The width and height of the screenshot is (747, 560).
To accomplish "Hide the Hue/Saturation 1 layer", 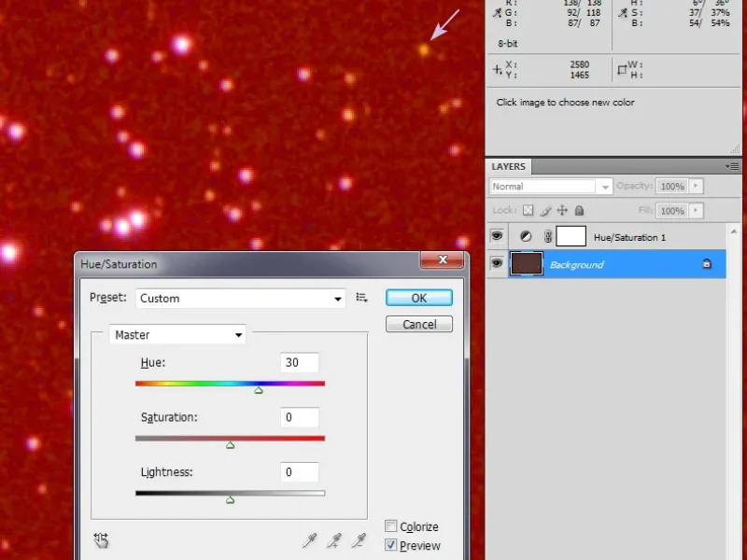I will 498,237.
